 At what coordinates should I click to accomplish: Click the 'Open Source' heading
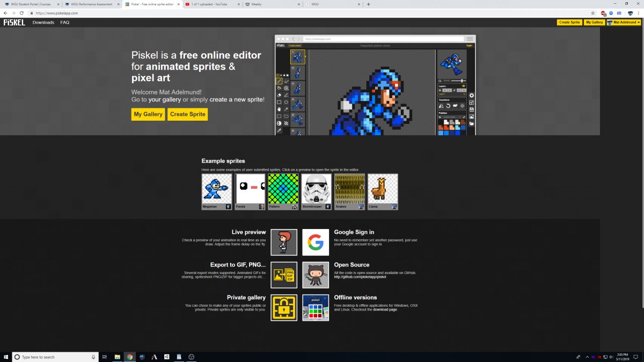(x=352, y=265)
